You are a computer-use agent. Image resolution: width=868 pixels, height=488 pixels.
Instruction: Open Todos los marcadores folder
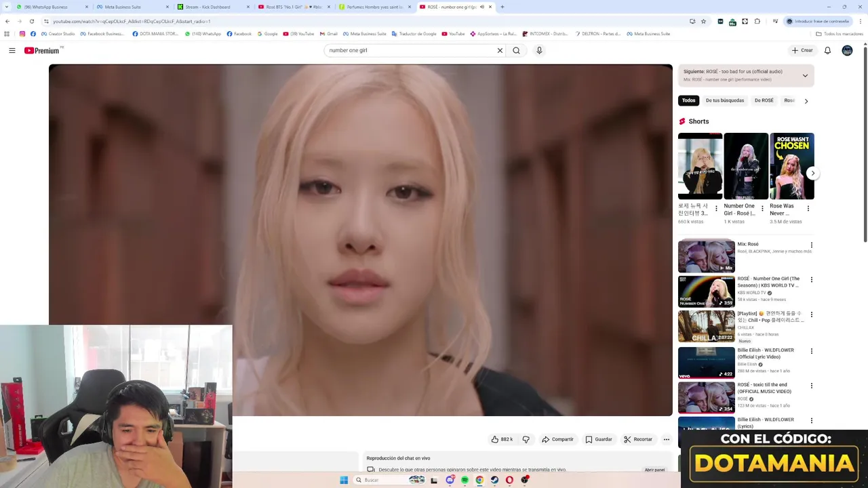coord(840,33)
